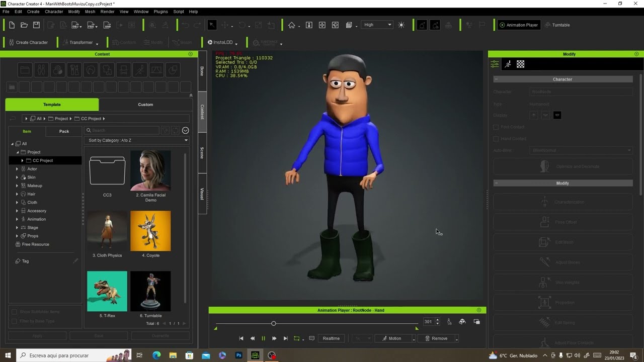Screen dimensions: 644x362
Task: Export as USD file
Action: [107, 25]
